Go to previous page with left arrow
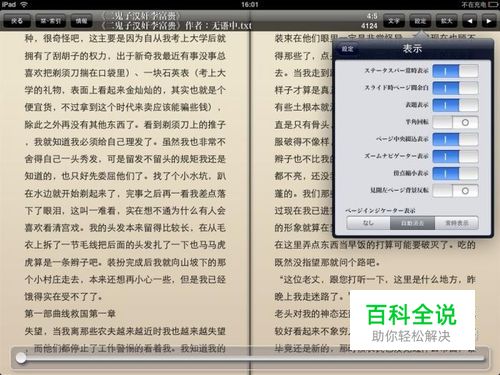 pos(470,21)
